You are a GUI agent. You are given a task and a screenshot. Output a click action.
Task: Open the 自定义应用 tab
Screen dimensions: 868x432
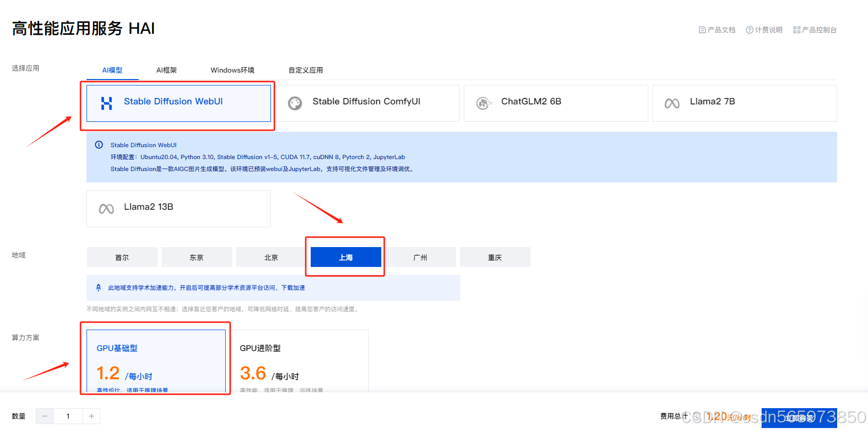tap(306, 70)
